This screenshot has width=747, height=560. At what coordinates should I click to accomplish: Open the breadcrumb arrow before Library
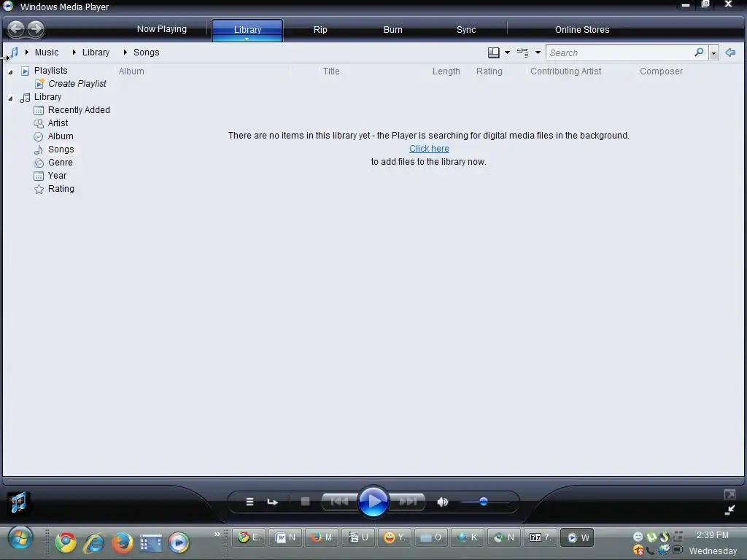click(x=74, y=52)
